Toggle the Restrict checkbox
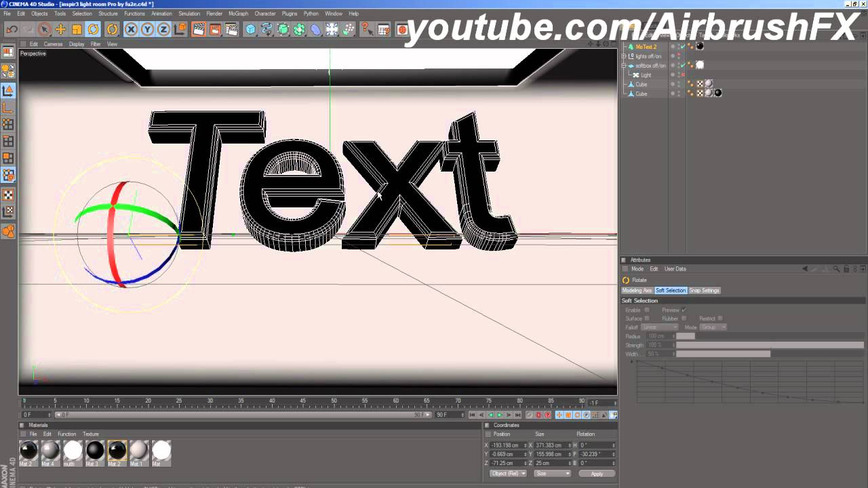 (719, 319)
